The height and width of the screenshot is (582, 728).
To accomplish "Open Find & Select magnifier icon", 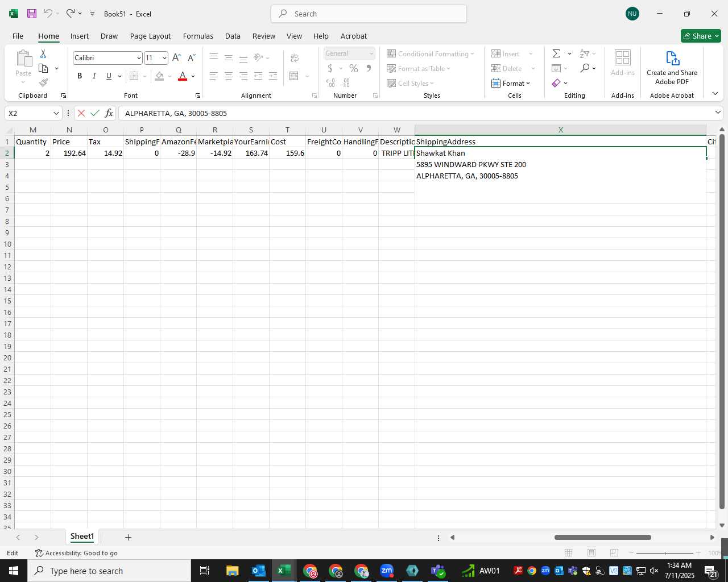I will coord(585,68).
